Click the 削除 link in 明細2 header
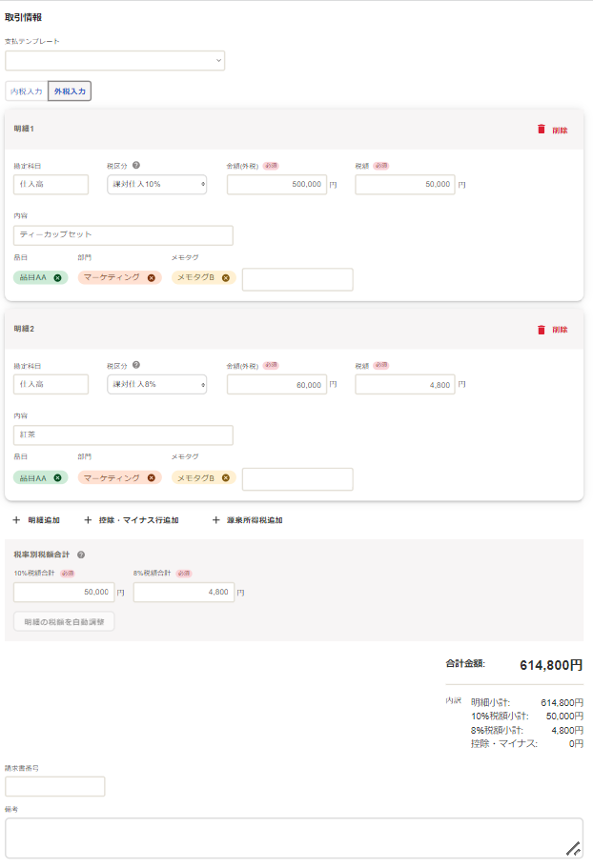 pyautogui.click(x=560, y=330)
